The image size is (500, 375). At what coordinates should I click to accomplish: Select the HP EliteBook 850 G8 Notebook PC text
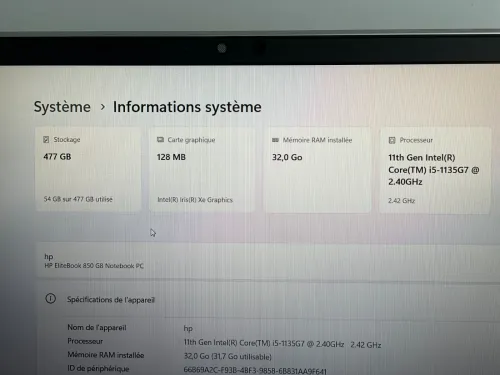[x=94, y=266]
